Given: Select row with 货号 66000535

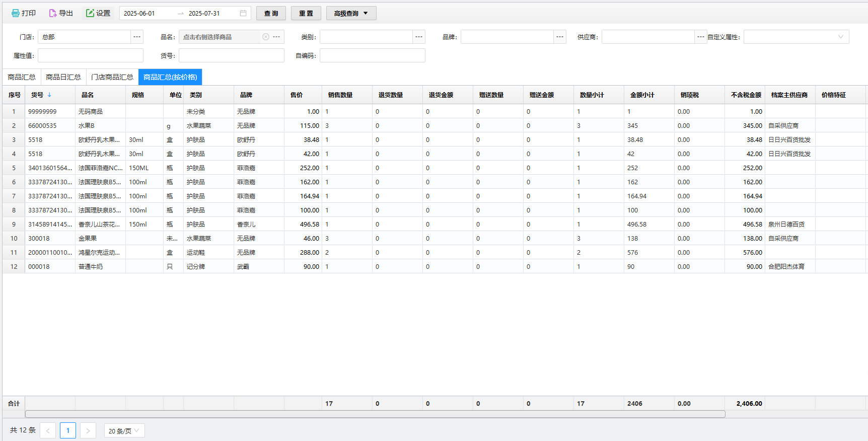Looking at the screenshot, I should (x=434, y=125).
